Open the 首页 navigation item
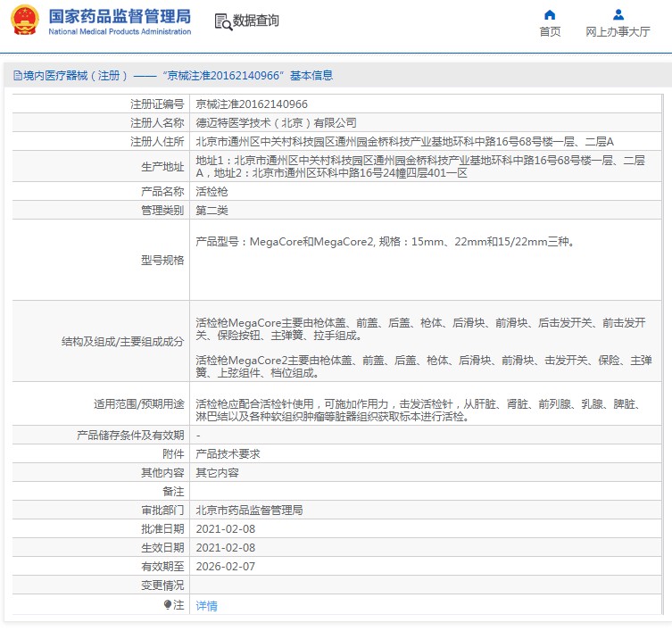 (550, 32)
